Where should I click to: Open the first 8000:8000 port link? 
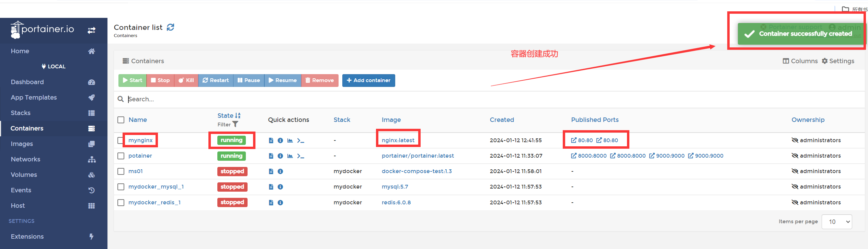pos(589,156)
